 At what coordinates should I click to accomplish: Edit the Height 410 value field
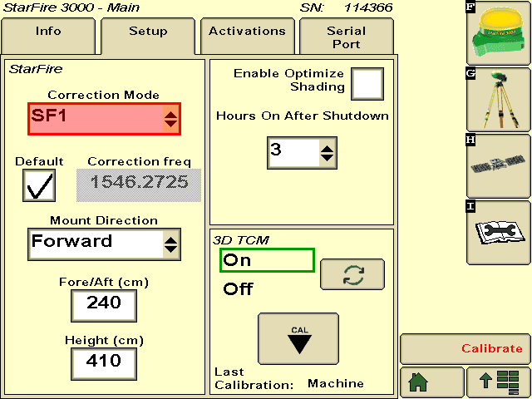104,364
